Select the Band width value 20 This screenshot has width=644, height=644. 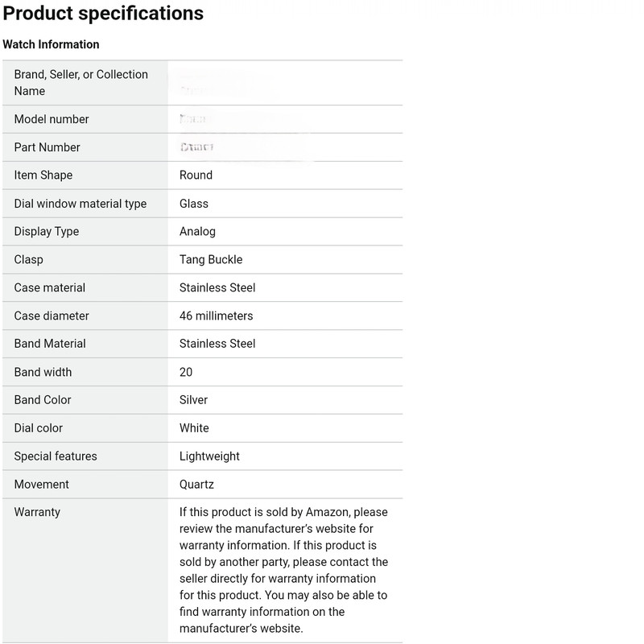(x=186, y=372)
